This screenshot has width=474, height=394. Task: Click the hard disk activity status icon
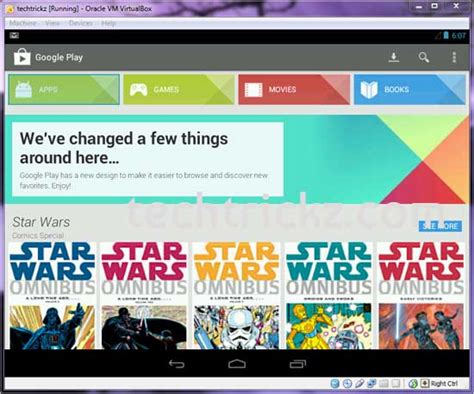335,384
